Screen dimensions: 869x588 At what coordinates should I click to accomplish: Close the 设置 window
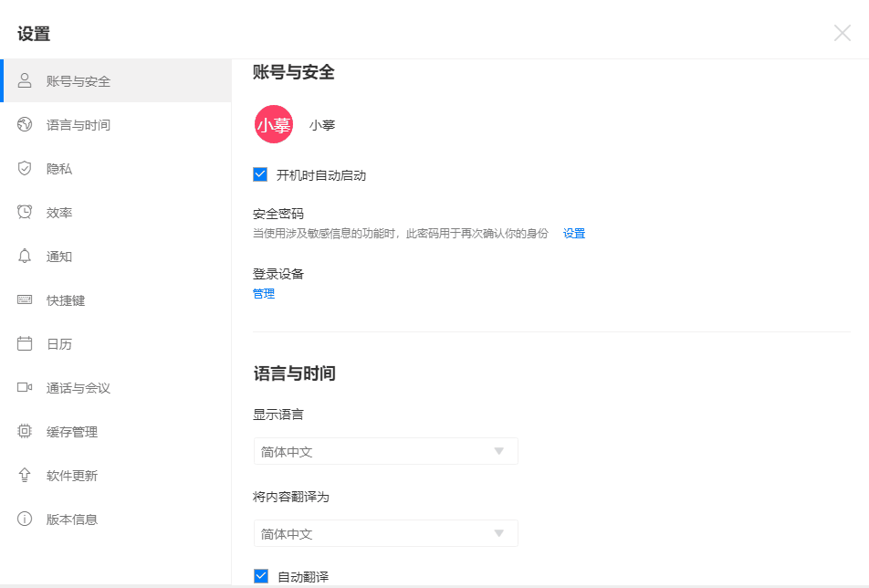[842, 34]
